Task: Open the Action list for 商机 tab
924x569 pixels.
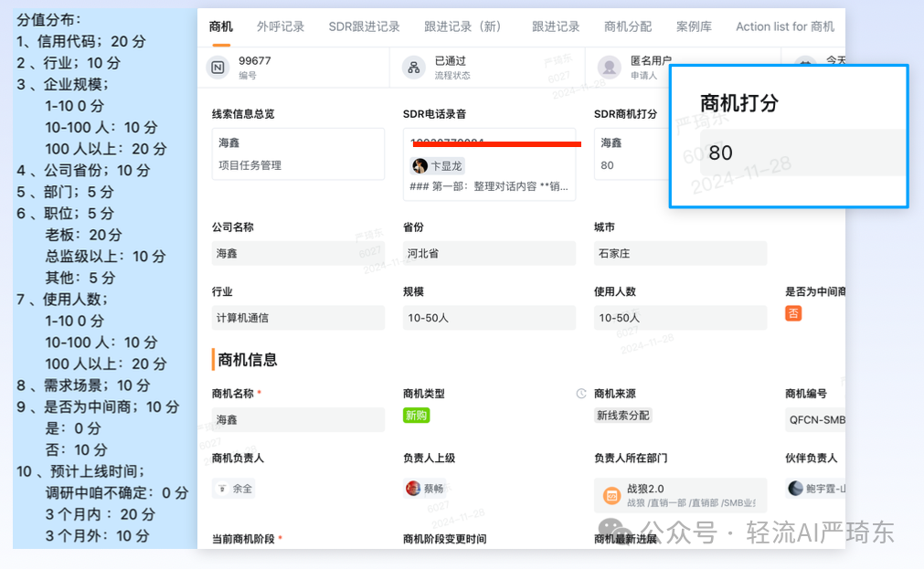Action: [785, 26]
